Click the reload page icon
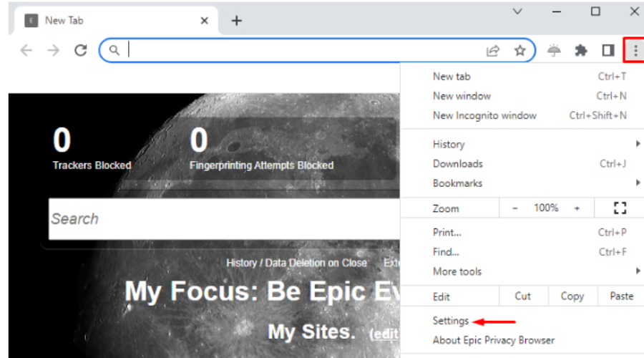 [x=81, y=50]
